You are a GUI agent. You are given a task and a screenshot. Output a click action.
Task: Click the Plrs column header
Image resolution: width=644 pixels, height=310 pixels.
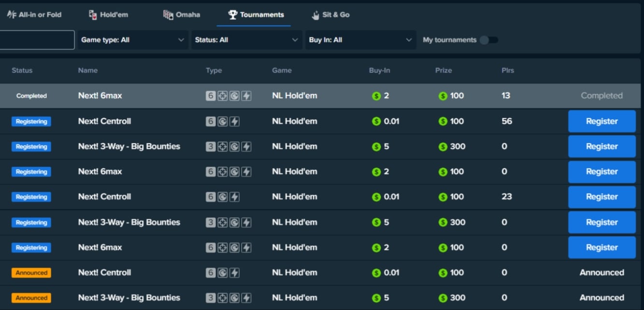tap(508, 70)
